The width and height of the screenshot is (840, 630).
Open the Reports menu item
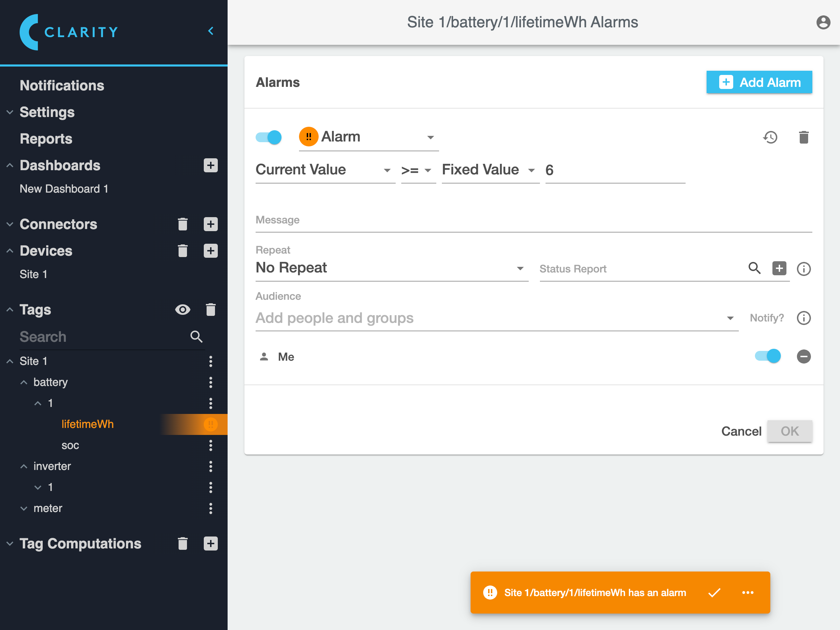tap(46, 139)
